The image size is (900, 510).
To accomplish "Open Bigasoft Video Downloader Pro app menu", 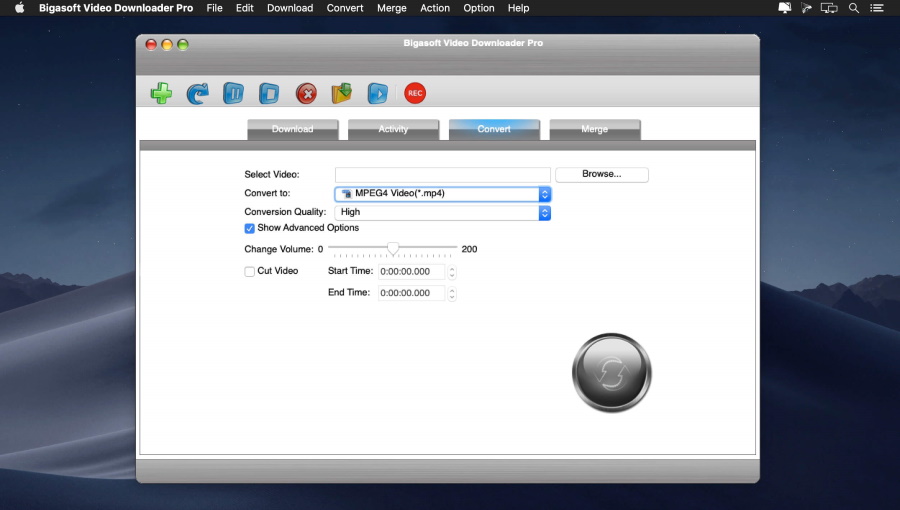I will (116, 8).
